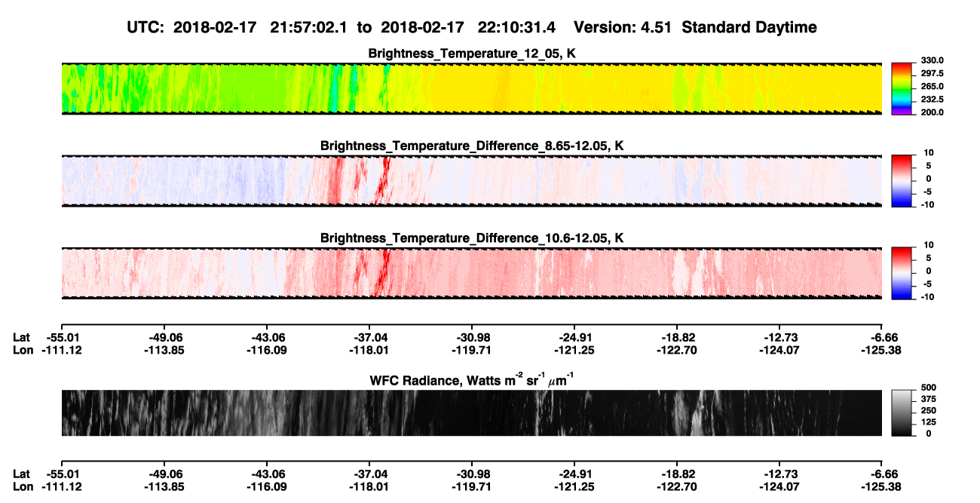Click the '500' tick on grayscale bar

(x=928, y=388)
